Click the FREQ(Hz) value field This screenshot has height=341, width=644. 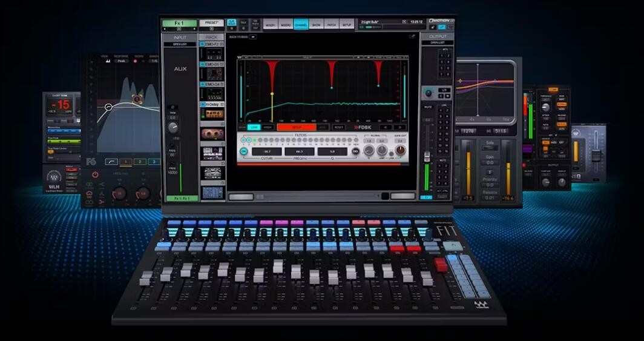pos(300,151)
